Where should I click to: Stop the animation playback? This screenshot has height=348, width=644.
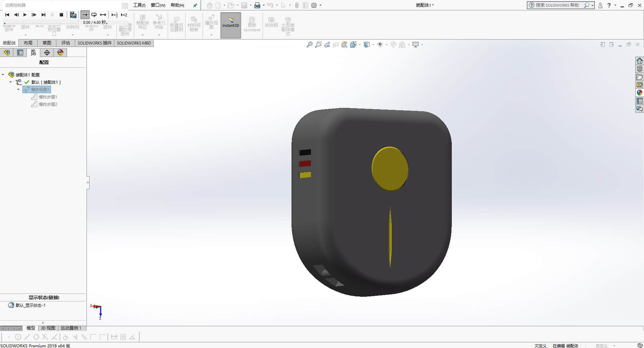click(x=61, y=15)
